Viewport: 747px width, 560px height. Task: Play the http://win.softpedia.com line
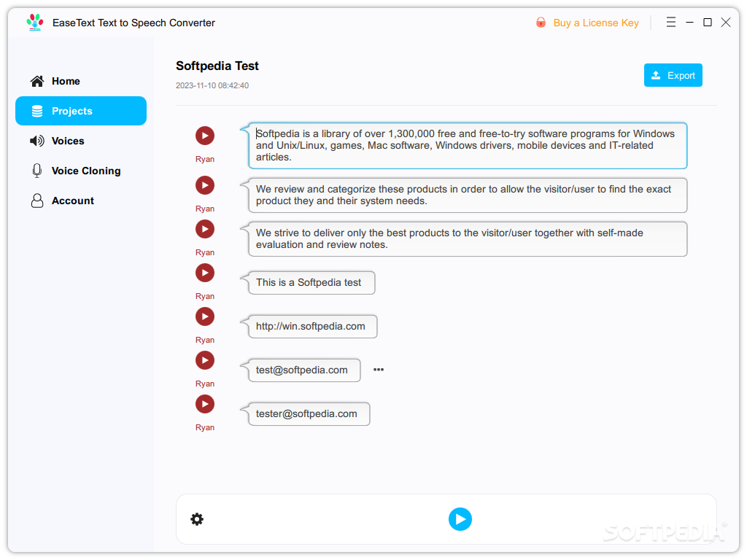point(205,316)
